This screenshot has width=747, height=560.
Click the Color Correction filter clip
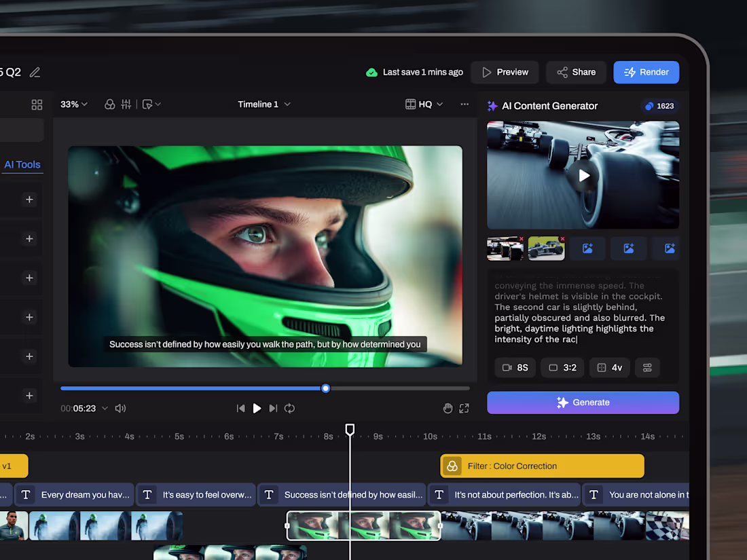[541, 466]
